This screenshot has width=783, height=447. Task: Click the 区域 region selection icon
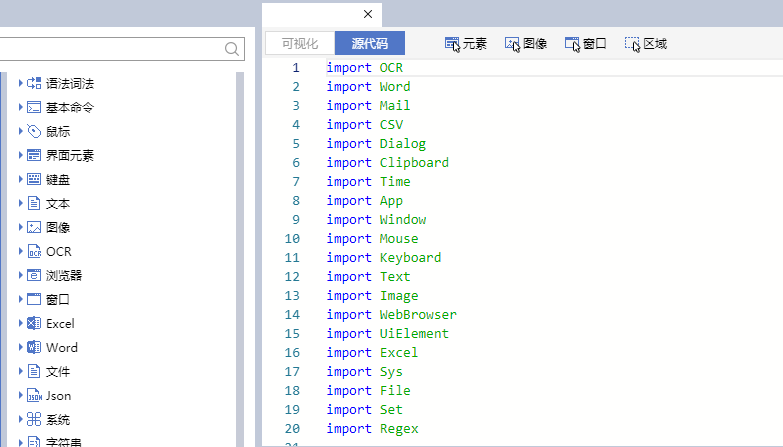pyautogui.click(x=632, y=44)
